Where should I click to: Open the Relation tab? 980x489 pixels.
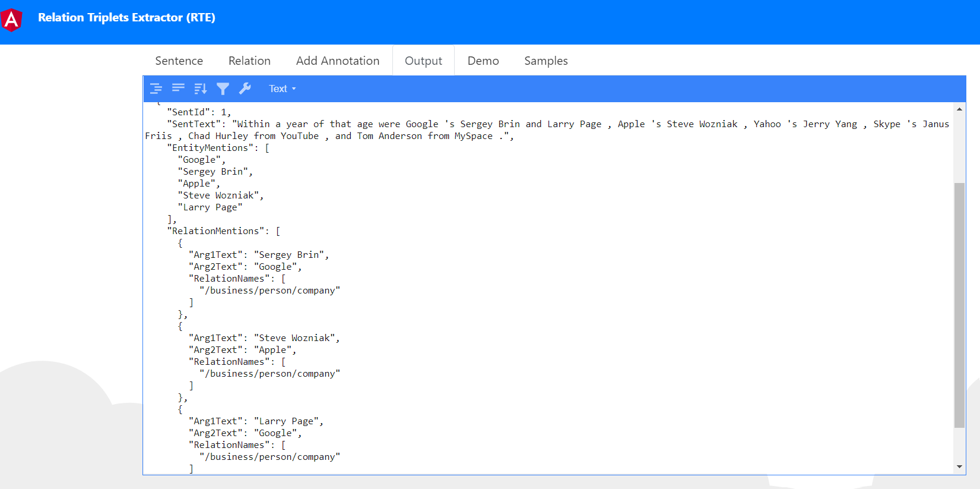[x=249, y=61]
